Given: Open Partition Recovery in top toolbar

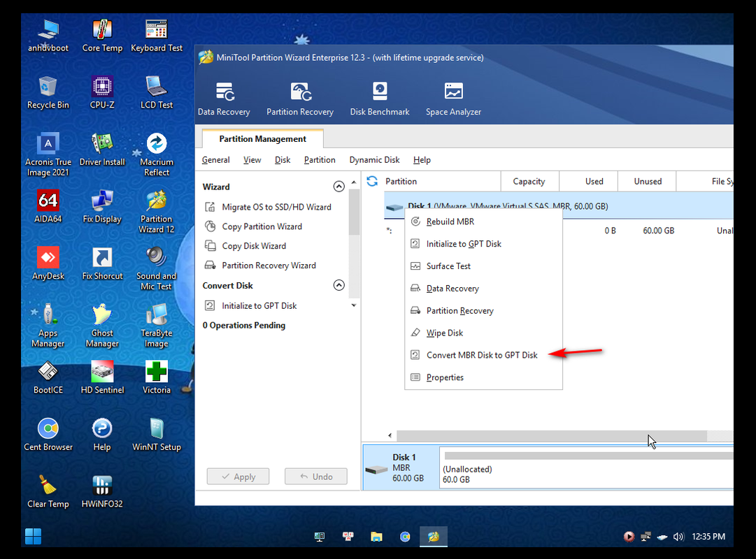Looking at the screenshot, I should click(300, 99).
